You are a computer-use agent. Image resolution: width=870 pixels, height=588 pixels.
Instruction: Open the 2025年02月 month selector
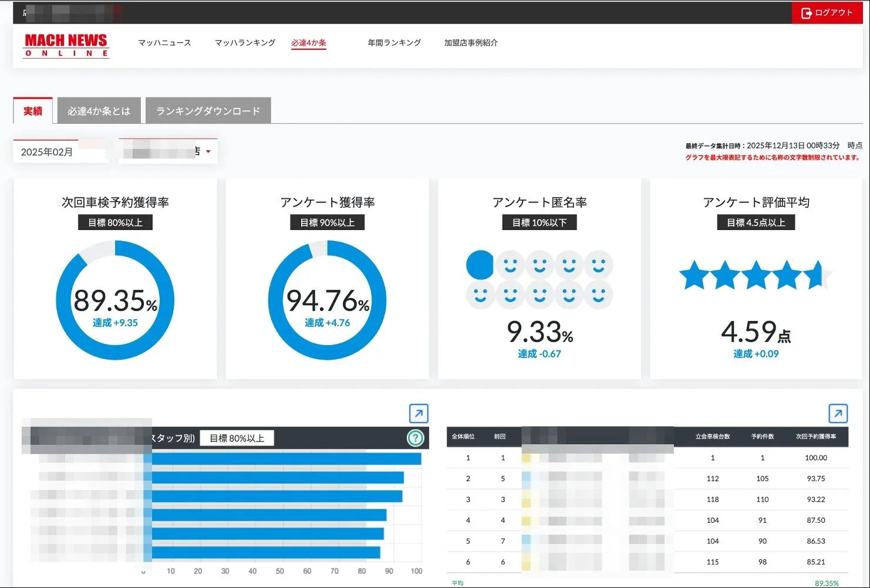pyautogui.click(x=60, y=152)
